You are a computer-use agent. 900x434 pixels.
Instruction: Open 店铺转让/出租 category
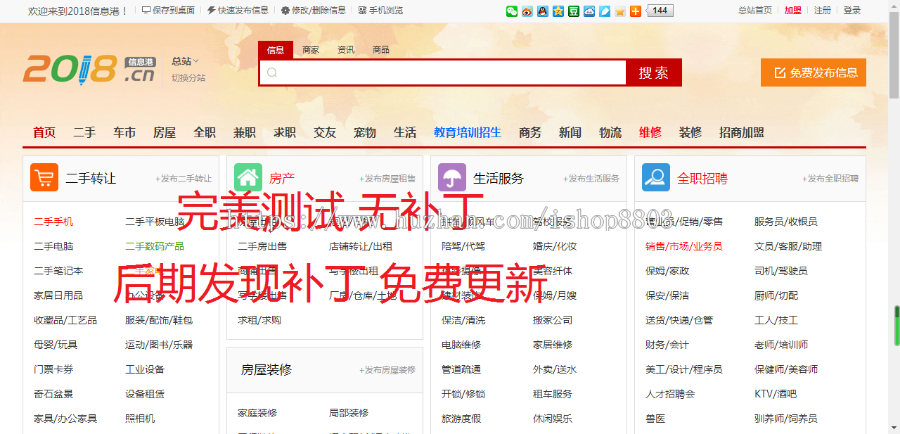pyautogui.click(x=360, y=246)
